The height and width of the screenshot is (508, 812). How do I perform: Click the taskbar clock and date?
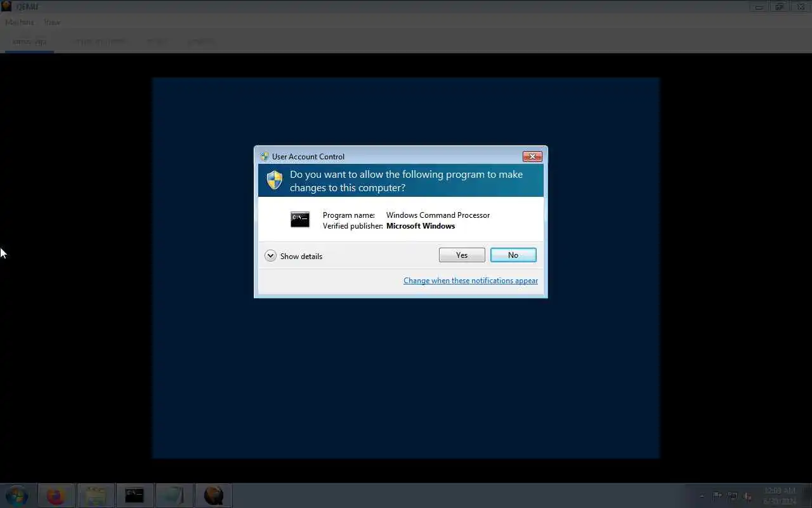click(779, 496)
